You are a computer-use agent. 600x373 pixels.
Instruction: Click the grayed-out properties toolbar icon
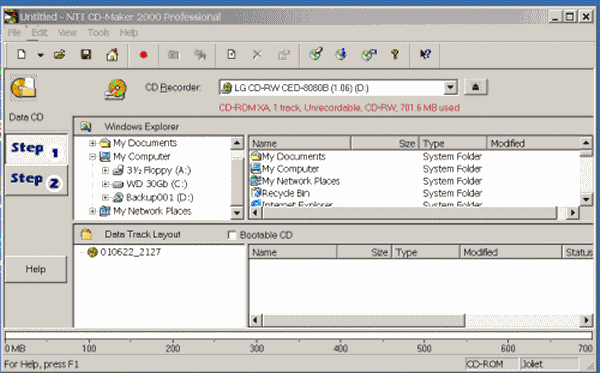tap(284, 55)
